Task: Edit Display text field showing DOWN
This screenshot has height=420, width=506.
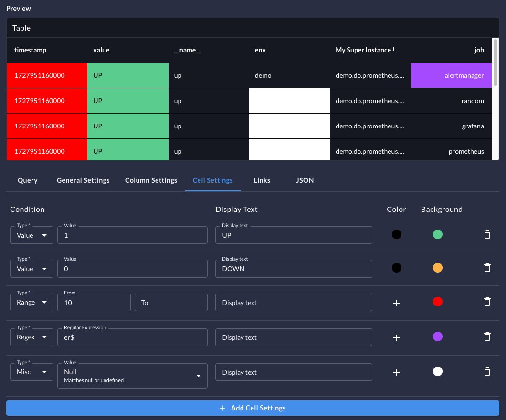Action: click(x=294, y=269)
